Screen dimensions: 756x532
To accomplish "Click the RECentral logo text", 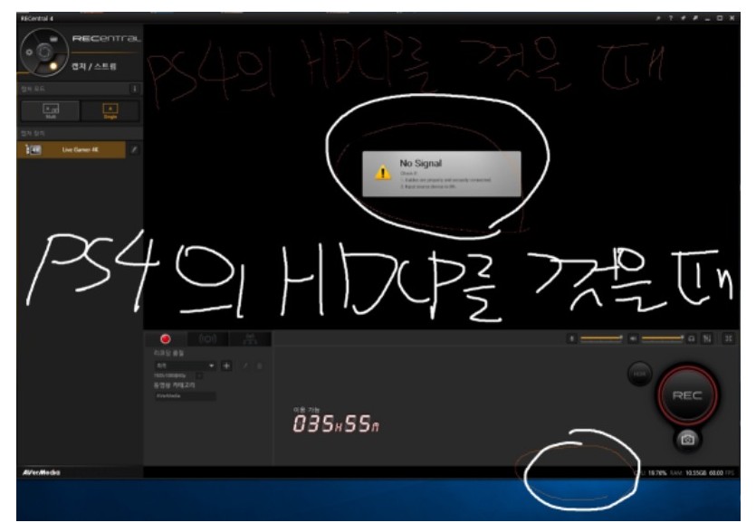I will pos(106,39).
